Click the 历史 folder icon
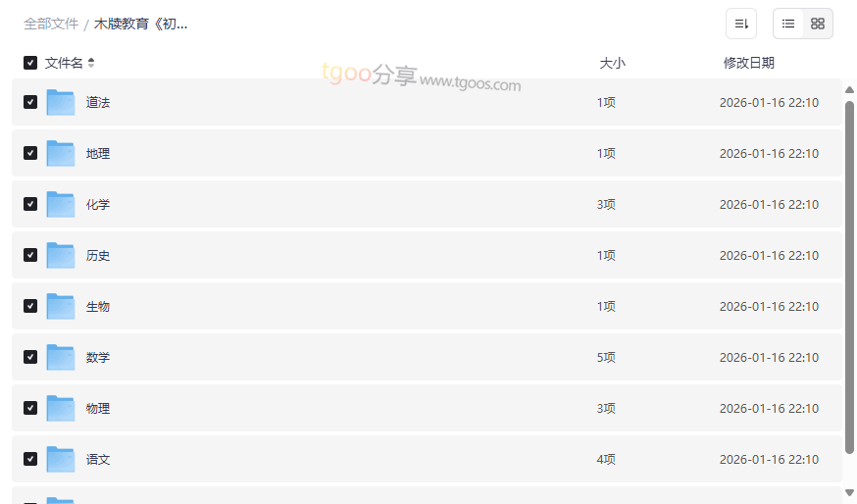Image resolution: width=857 pixels, height=504 pixels. pos(61,255)
